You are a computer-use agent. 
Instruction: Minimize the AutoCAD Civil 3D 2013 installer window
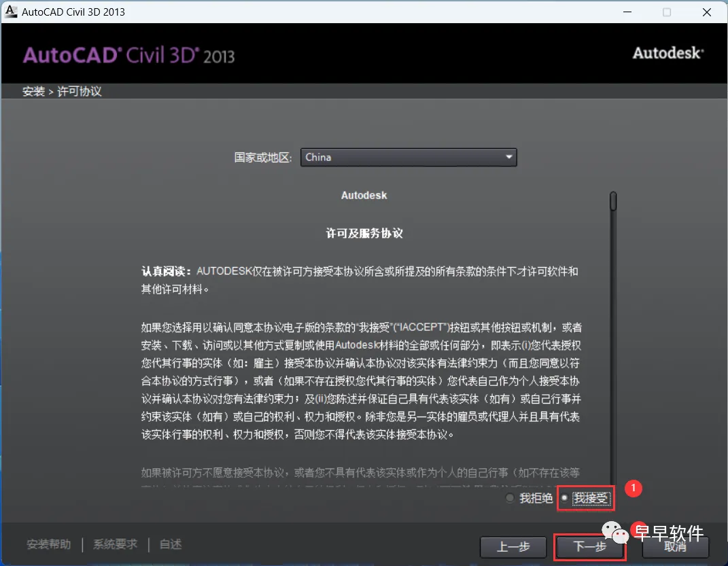[x=627, y=12]
